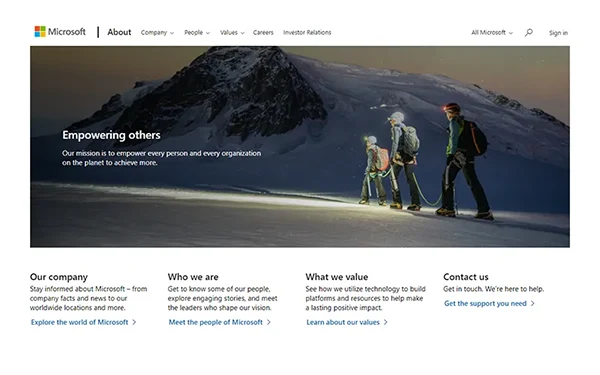Expand the People dropdown menu
600x375 pixels.
(197, 33)
